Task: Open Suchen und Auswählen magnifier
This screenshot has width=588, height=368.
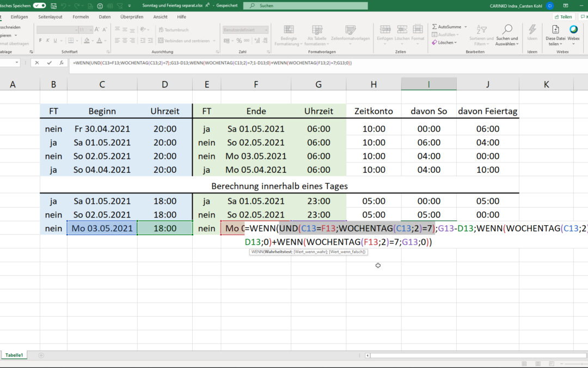Action: pyautogui.click(x=507, y=29)
